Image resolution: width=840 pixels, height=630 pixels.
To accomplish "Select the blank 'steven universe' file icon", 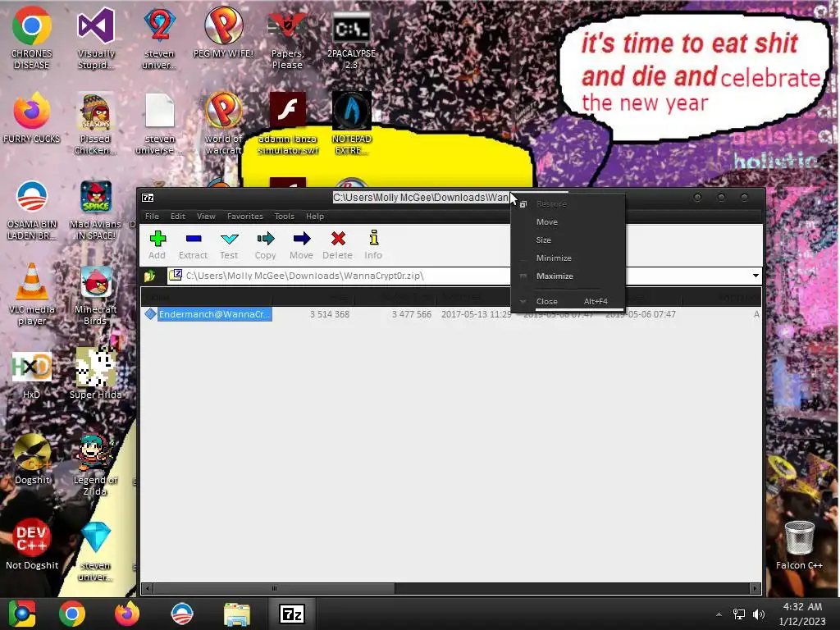I will pyautogui.click(x=160, y=123).
